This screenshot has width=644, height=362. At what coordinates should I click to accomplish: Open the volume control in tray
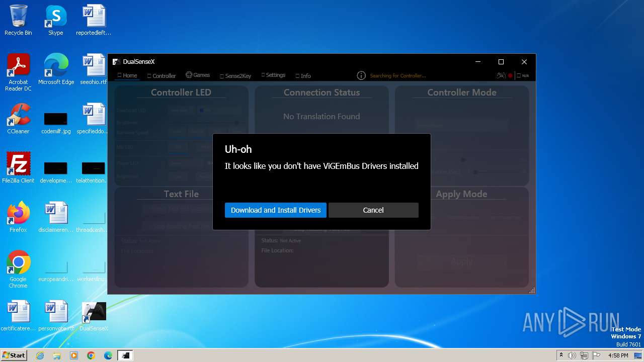[x=572, y=355]
